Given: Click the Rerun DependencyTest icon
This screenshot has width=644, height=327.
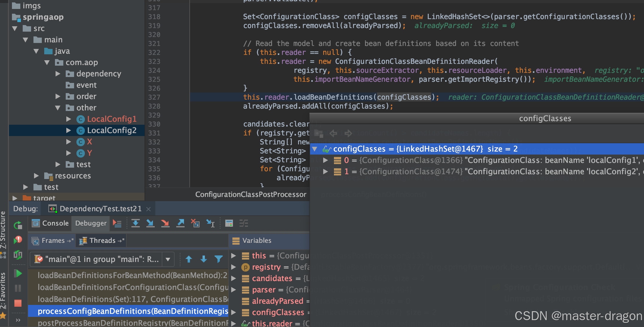Looking at the screenshot, I should 18,225.
